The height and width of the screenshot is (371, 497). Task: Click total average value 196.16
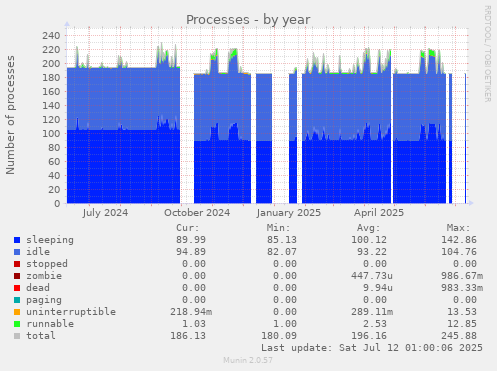369,336
